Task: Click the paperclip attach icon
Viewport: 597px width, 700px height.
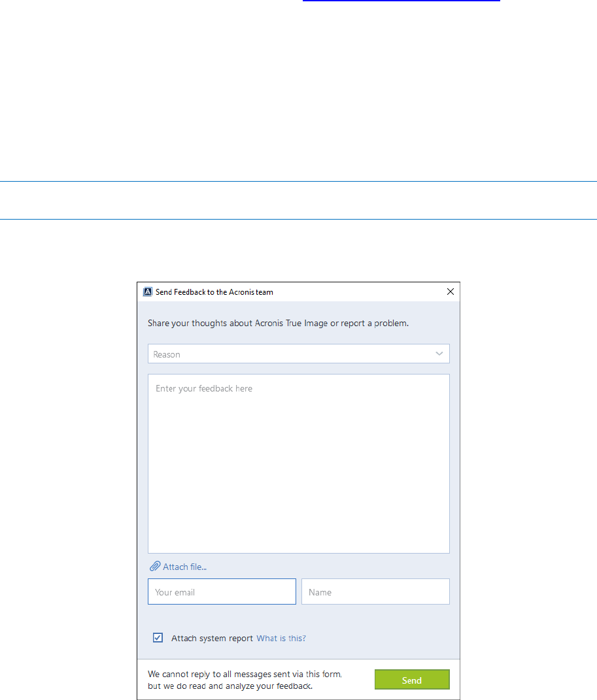Action: point(154,567)
